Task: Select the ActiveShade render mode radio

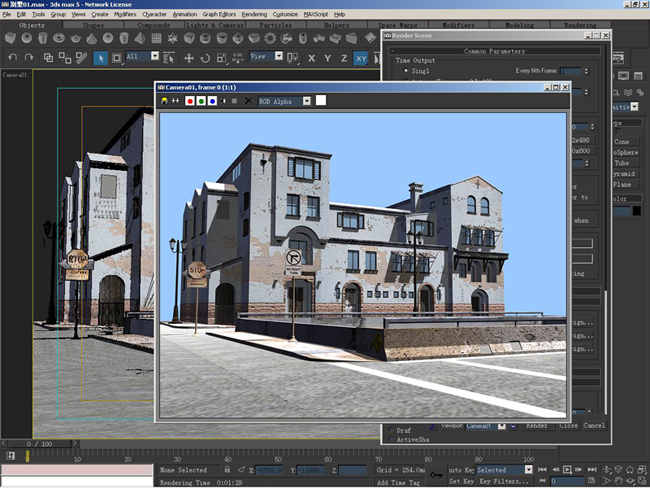Action: point(391,439)
